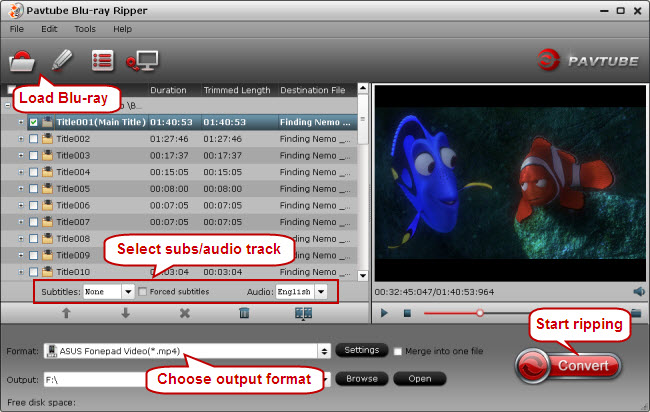650x412 pixels.
Task: Click the folder icon of Title010
Action: pos(47,272)
